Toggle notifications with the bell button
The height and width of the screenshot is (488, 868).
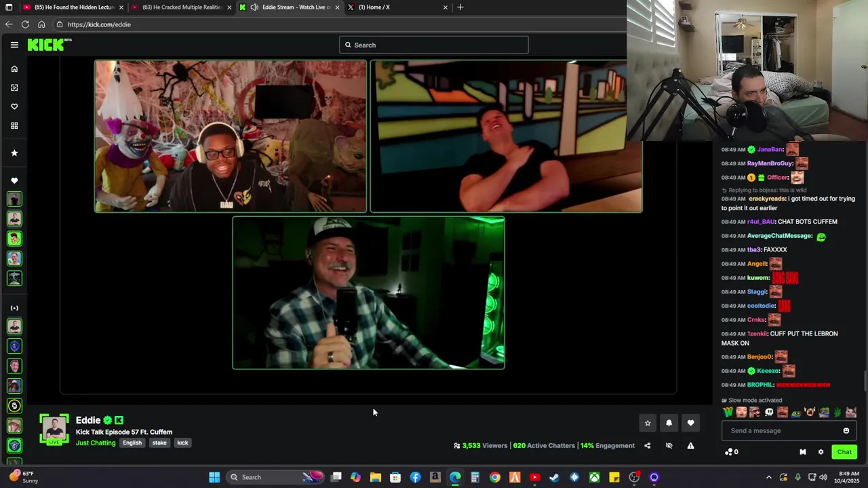669,423
